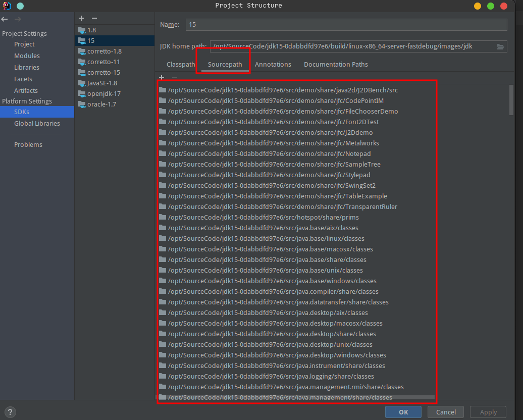The image size is (523, 420).
Task: Select path ending jfc/Metalworks
Action: click(274, 143)
